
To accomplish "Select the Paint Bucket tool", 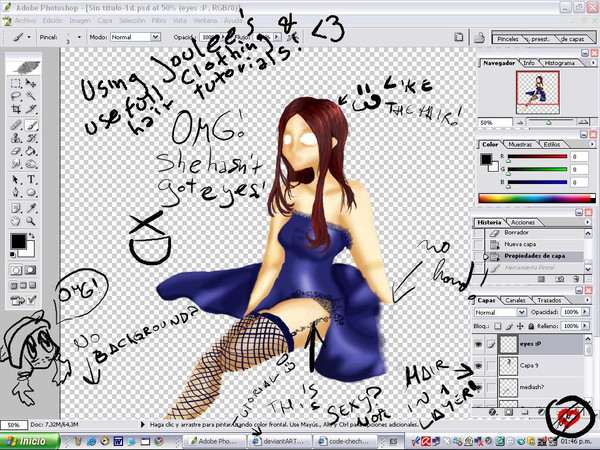I will [31, 151].
